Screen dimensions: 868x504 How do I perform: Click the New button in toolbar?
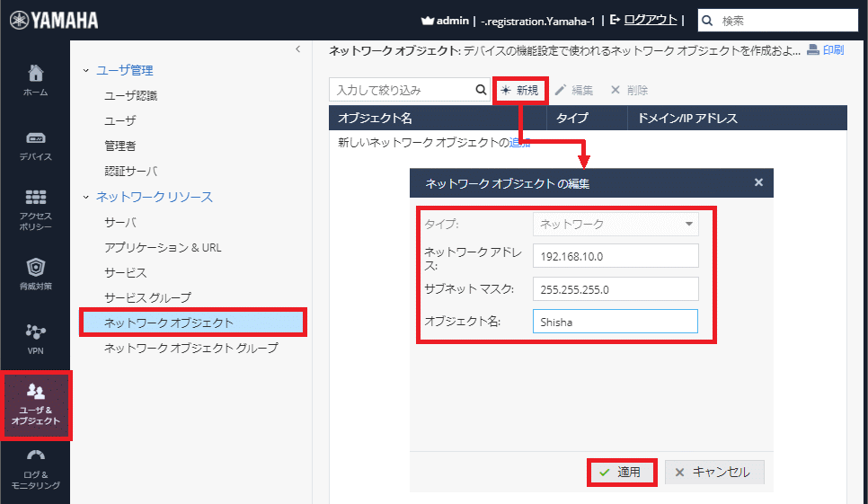click(519, 90)
